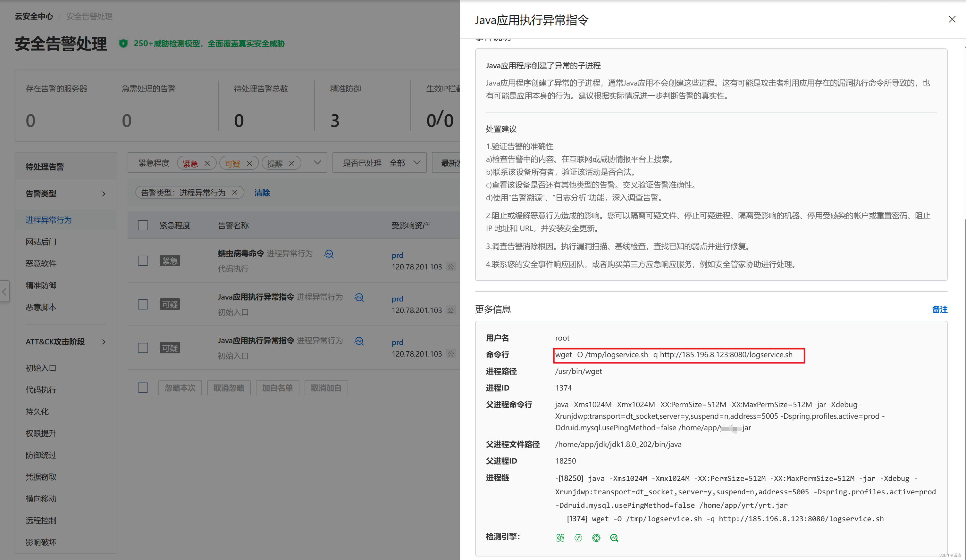Image resolution: width=966 pixels, height=560 pixels.
Task: Remove the 提醒 urgency filter tag
Action: (292, 163)
